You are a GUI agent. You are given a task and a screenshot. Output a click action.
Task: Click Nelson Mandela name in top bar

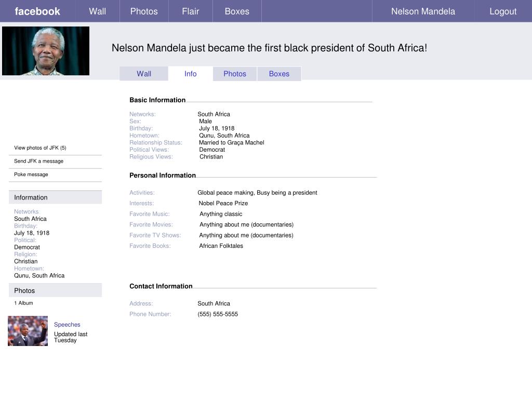423,11
